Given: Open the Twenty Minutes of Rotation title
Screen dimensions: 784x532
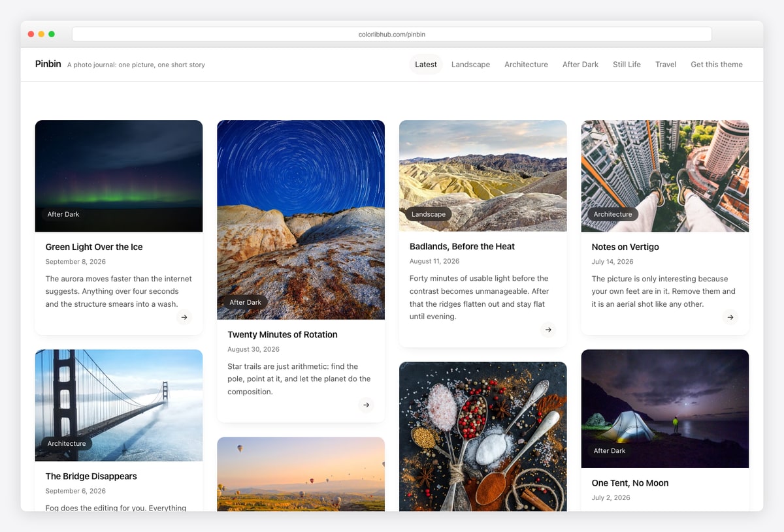Looking at the screenshot, I should click(282, 334).
